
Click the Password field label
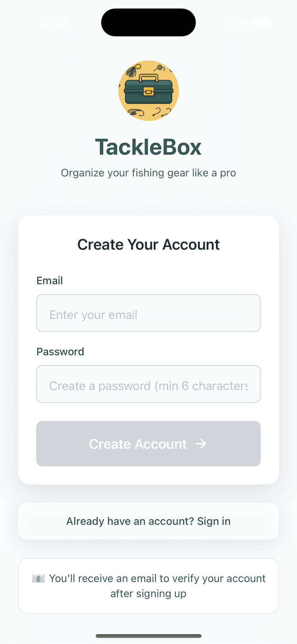60,352
